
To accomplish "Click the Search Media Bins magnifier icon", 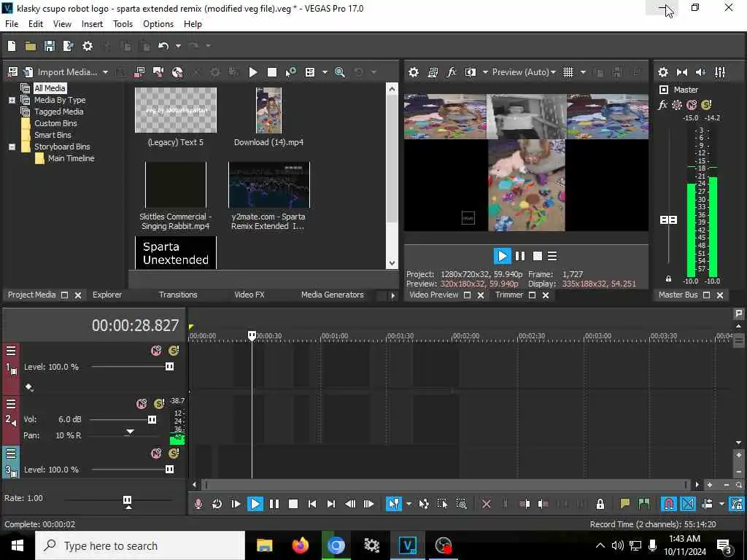I will click(340, 72).
